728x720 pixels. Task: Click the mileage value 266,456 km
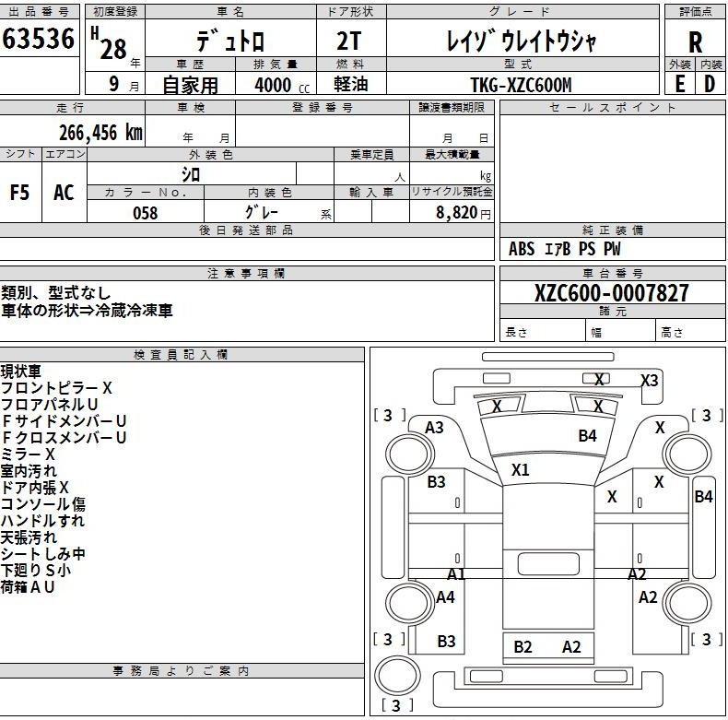[x=100, y=132]
